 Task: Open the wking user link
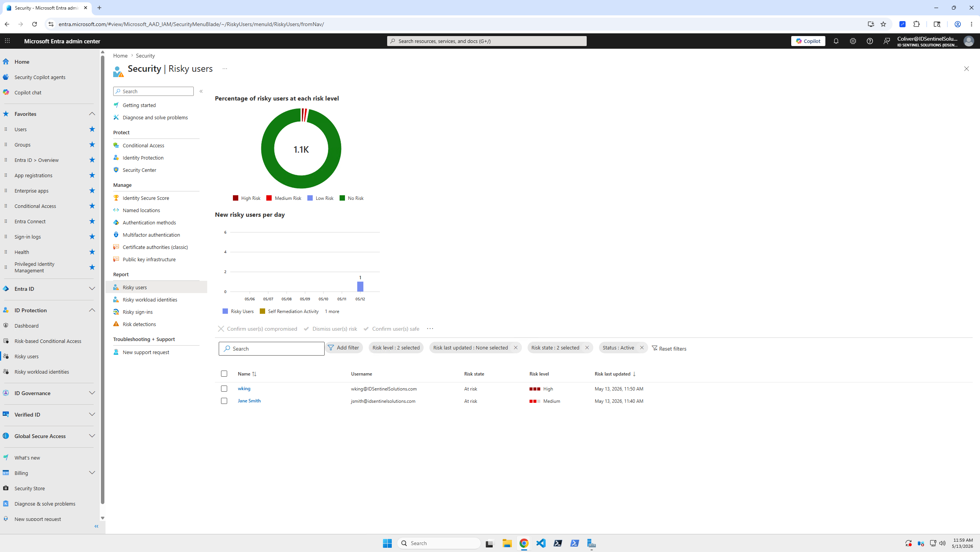point(244,389)
